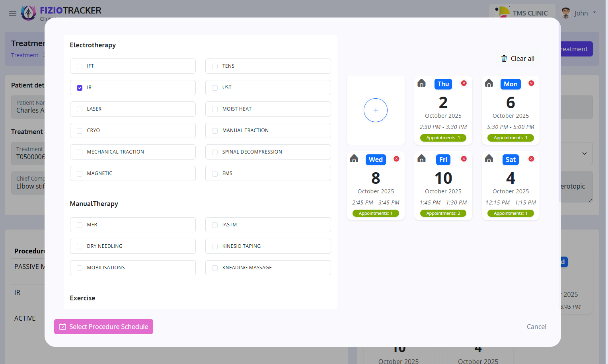608x364 pixels.
Task: Remove the Fri 10 October schedule card
Action: pyautogui.click(x=464, y=159)
